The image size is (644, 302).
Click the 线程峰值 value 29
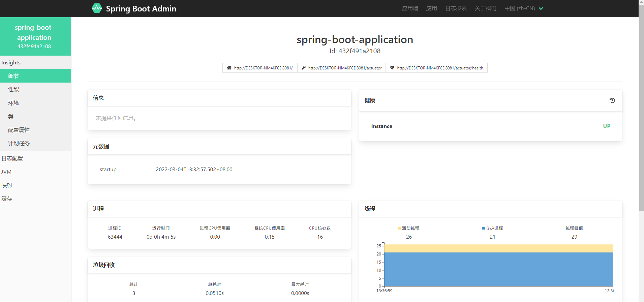point(574,237)
